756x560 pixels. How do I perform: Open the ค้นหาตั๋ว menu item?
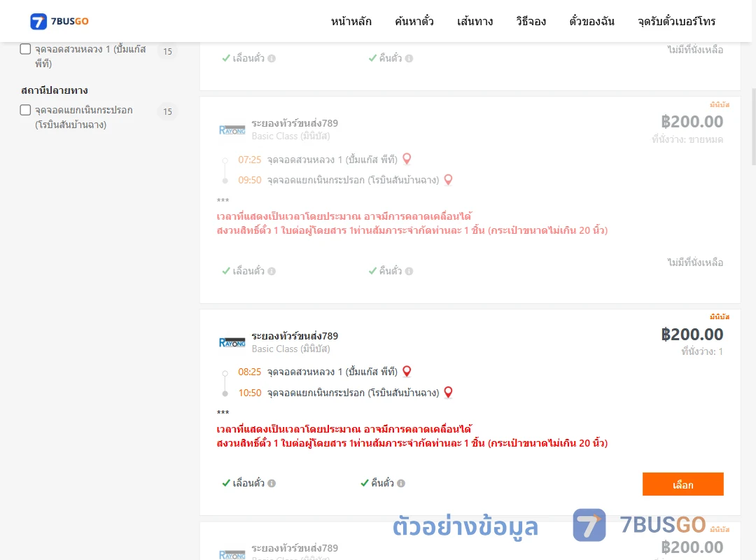(x=414, y=21)
